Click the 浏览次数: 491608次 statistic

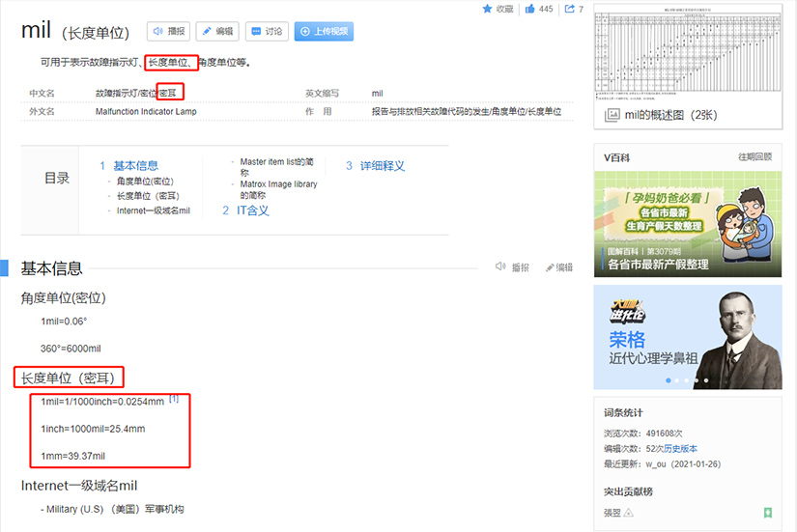tap(643, 434)
